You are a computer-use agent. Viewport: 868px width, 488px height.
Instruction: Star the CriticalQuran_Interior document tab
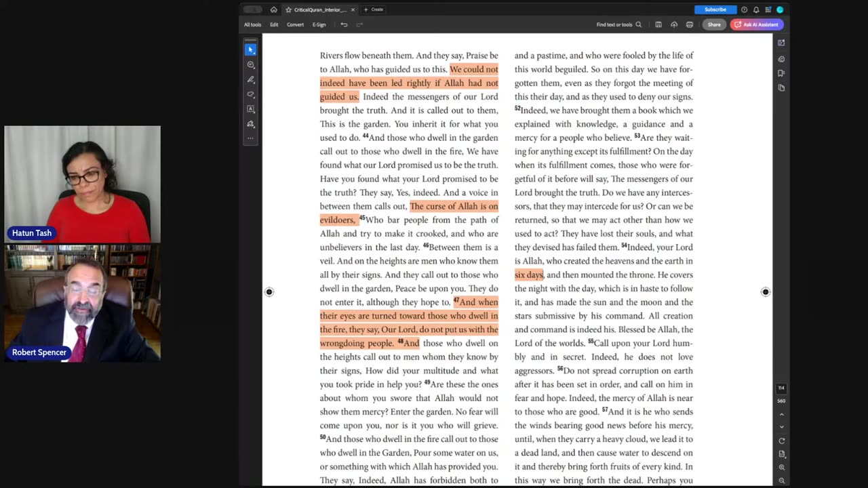point(288,9)
